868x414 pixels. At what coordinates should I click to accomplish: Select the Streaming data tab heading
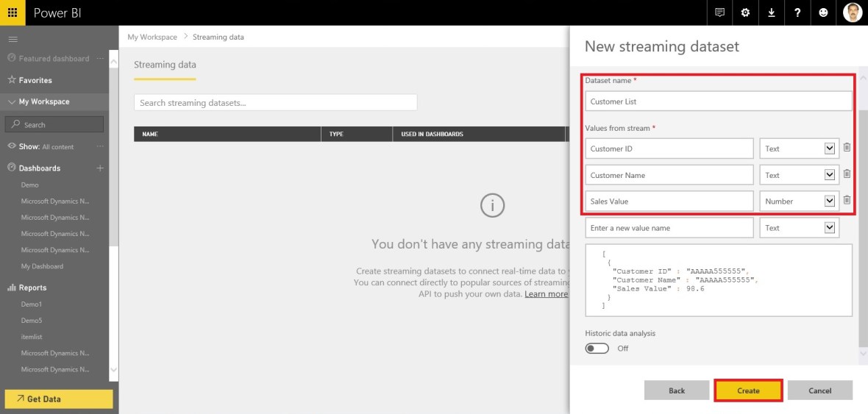(165, 65)
